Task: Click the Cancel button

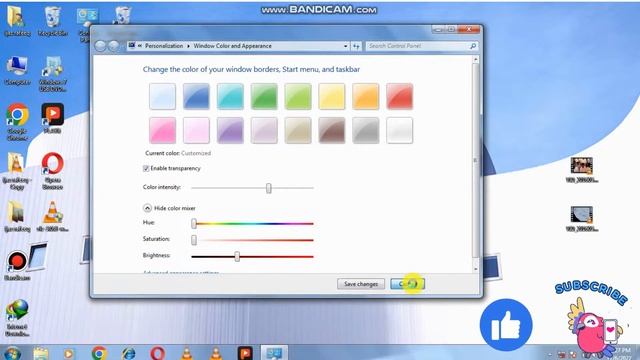Action: (x=407, y=284)
